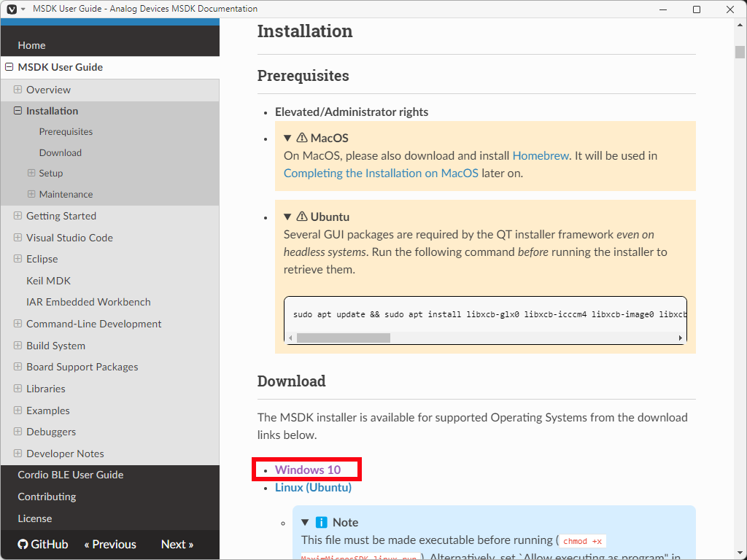Open the Cordio BLE User Guide
Screen dimensions: 747x560
(70, 475)
